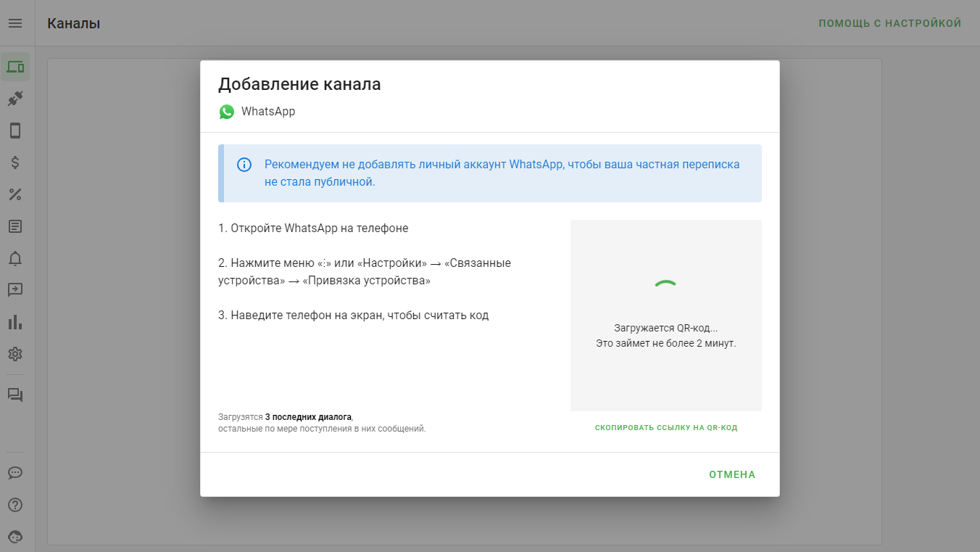Click step '1. Откройте WhatsApp на телефоне'
980x552 pixels.
(x=313, y=228)
